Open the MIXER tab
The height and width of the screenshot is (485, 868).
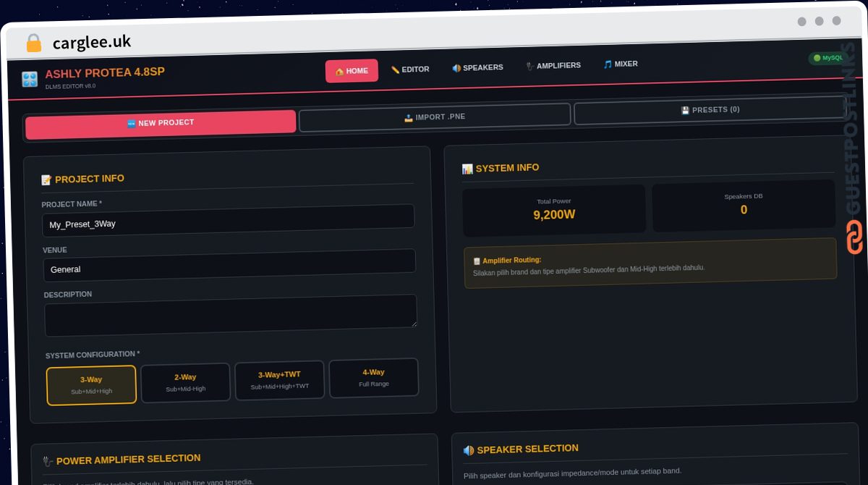[621, 64]
